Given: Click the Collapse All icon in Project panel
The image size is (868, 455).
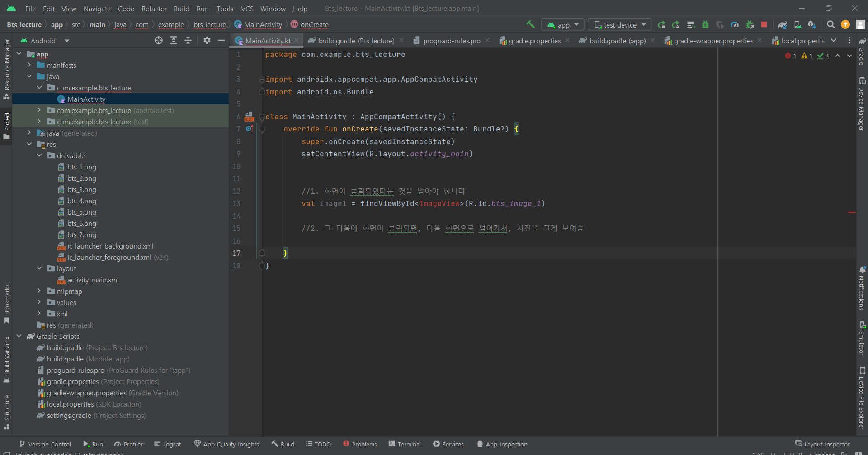Looking at the screenshot, I should point(188,41).
